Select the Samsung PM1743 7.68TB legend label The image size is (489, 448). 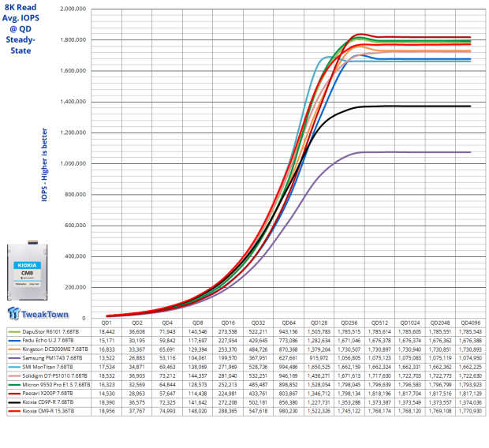52,358
